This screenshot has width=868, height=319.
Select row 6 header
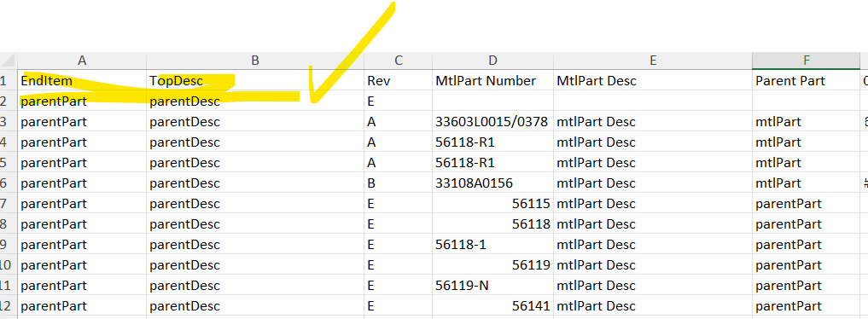tap(9, 183)
